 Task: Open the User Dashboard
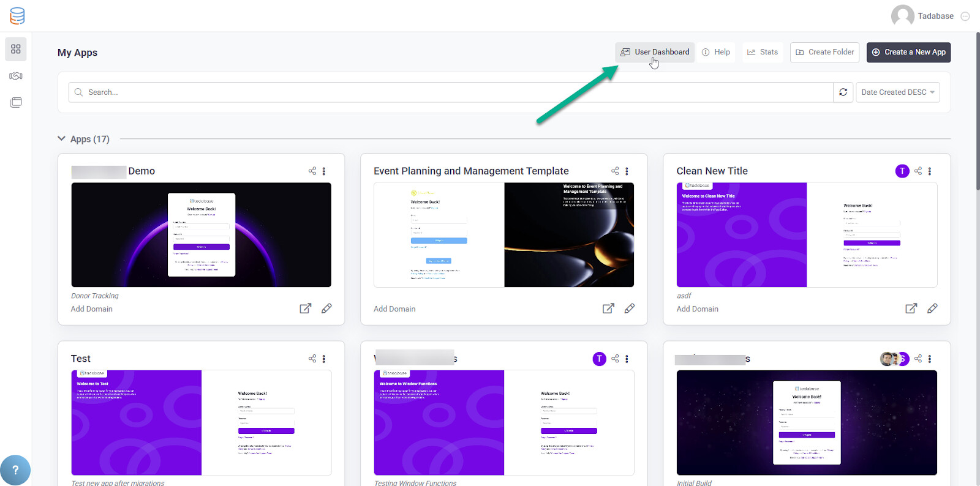pos(655,52)
